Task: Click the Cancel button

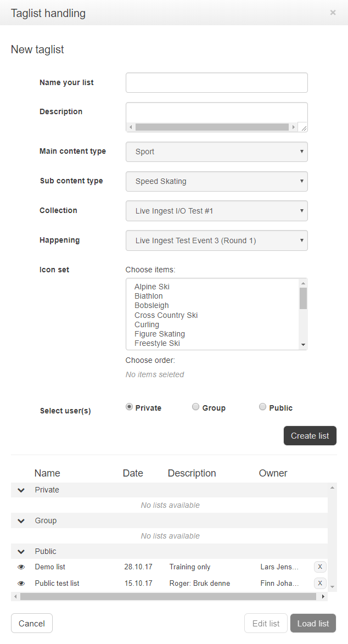Action: 32,623
